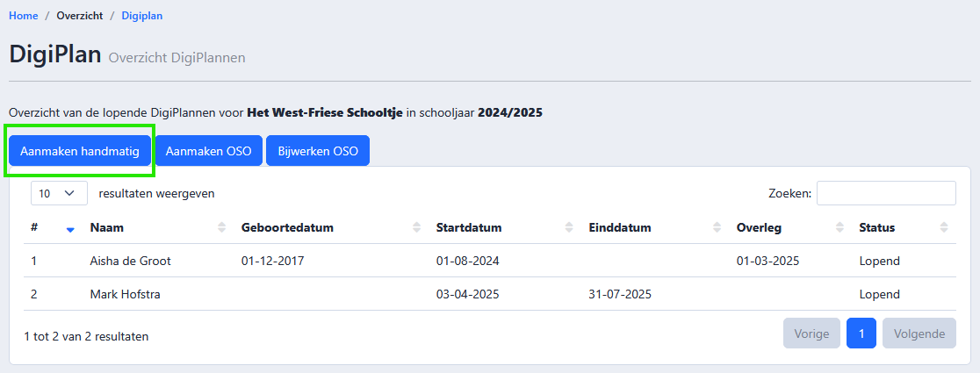980x373 pixels.
Task: Focus the Zoeken search field
Action: pos(886,193)
